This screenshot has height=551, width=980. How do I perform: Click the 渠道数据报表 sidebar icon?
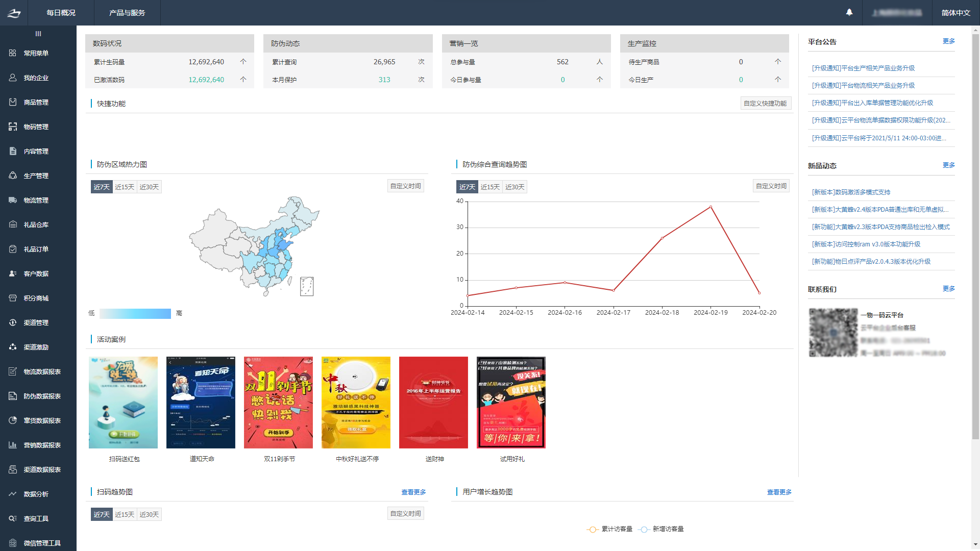[13, 469]
